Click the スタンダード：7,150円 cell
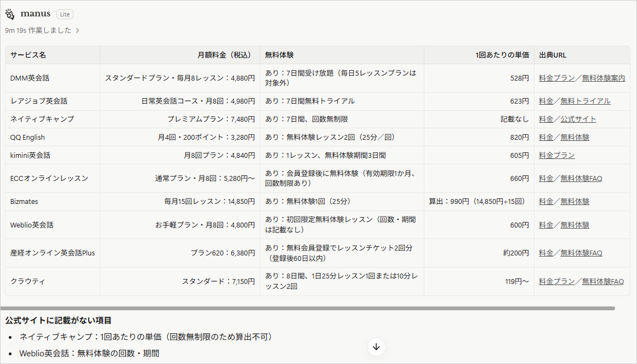The height and width of the screenshot is (364, 637). pyautogui.click(x=180, y=282)
